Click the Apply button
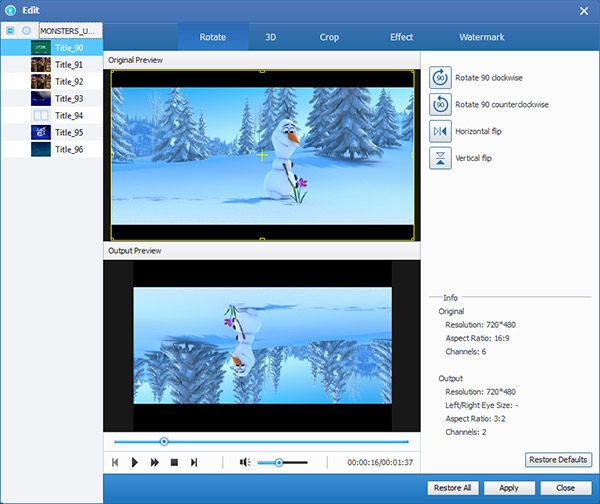 coord(509,488)
